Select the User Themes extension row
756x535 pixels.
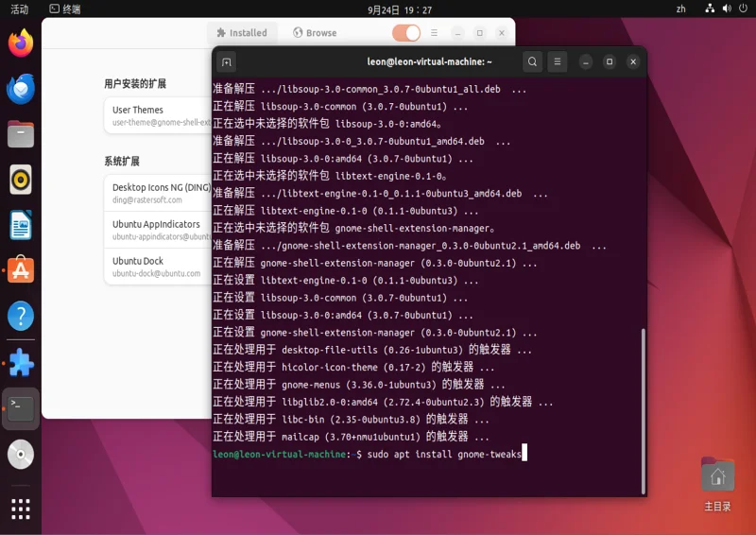coord(158,115)
